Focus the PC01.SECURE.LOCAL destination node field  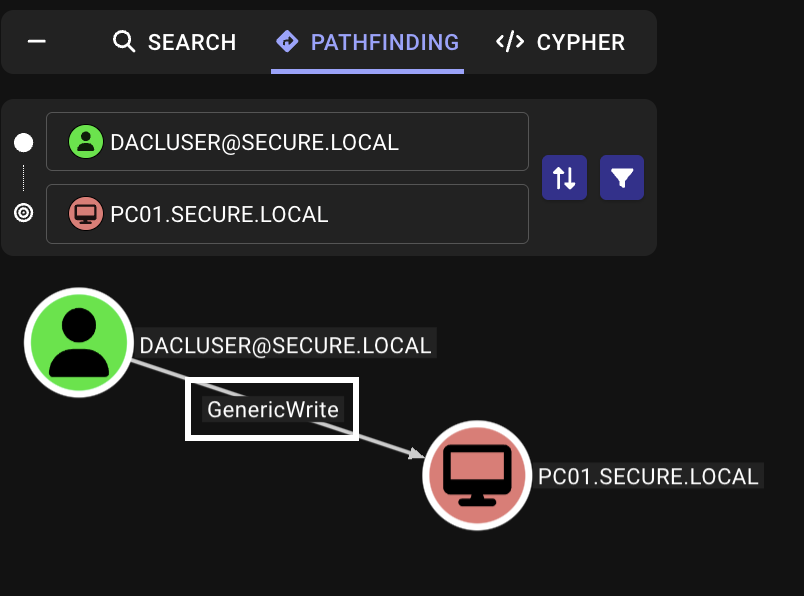pyautogui.click(x=300, y=214)
